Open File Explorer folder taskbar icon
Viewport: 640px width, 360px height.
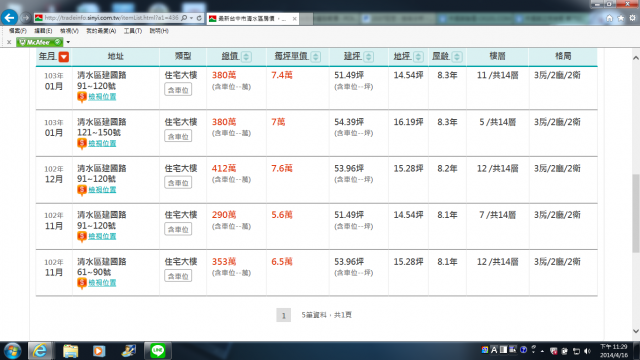[70, 351]
